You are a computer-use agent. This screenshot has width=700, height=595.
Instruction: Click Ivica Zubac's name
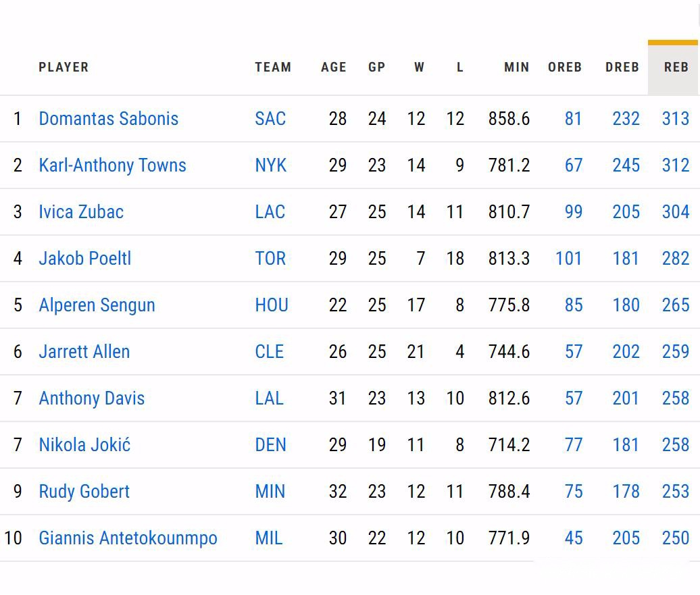click(81, 212)
